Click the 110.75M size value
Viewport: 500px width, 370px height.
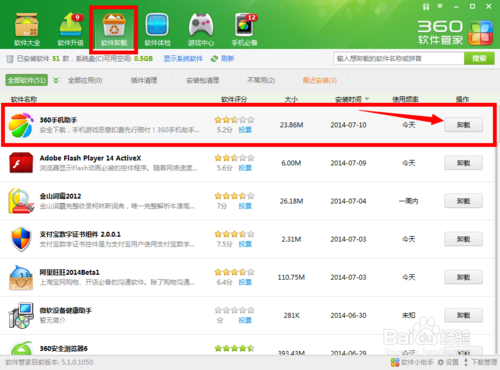coord(291,277)
